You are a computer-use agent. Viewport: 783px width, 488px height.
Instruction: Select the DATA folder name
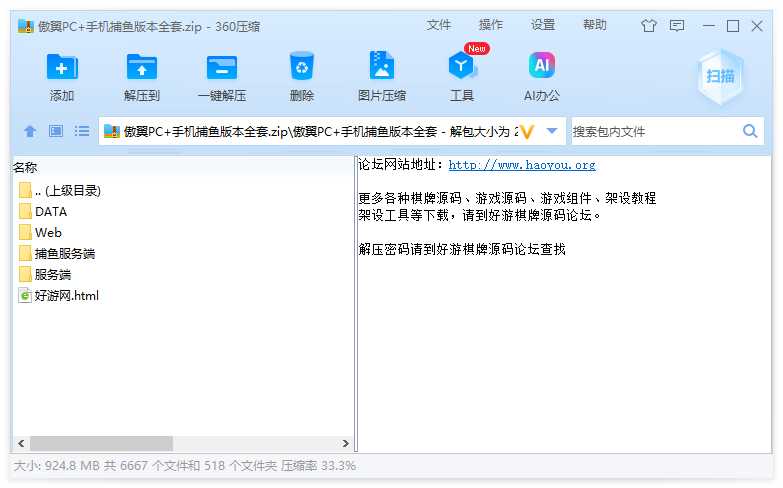(51, 212)
